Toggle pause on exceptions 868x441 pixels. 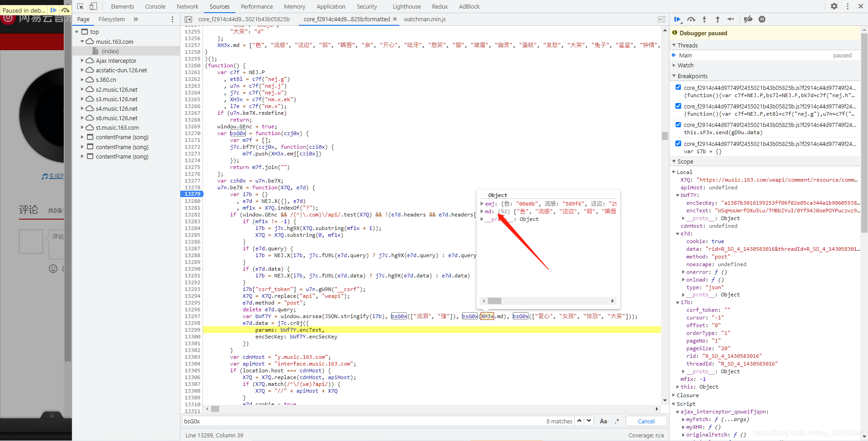coord(762,19)
